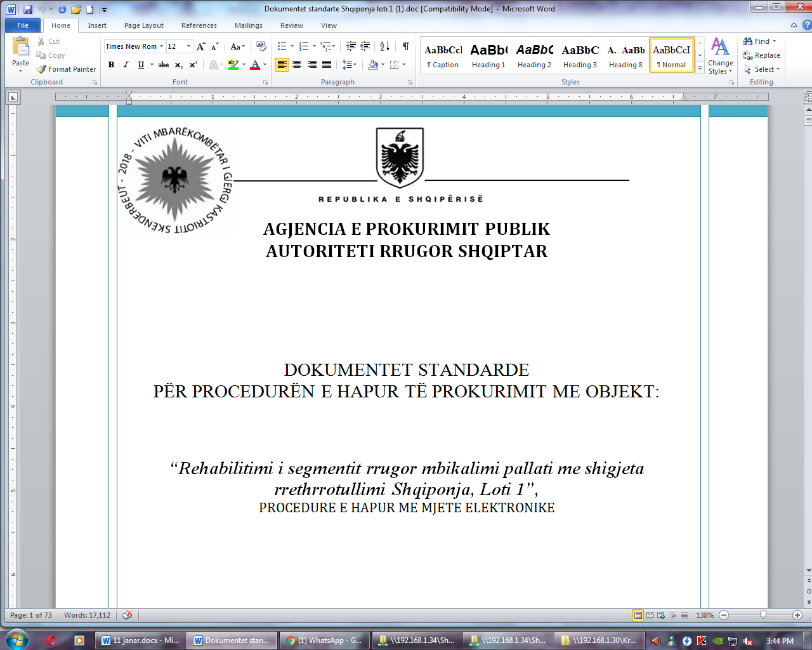Open the font name dropdown
Image resolution: width=812 pixels, height=650 pixels.
162,46
